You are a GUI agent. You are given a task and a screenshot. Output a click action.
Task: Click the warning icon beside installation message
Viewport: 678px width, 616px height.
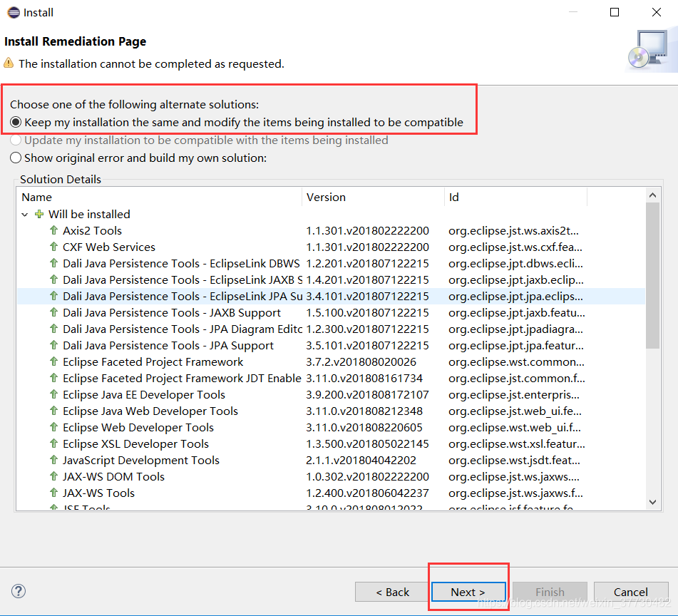pos(9,63)
